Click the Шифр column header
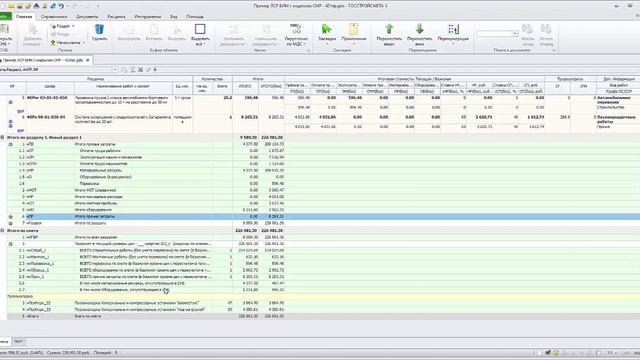 pyautogui.click(x=50, y=87)
